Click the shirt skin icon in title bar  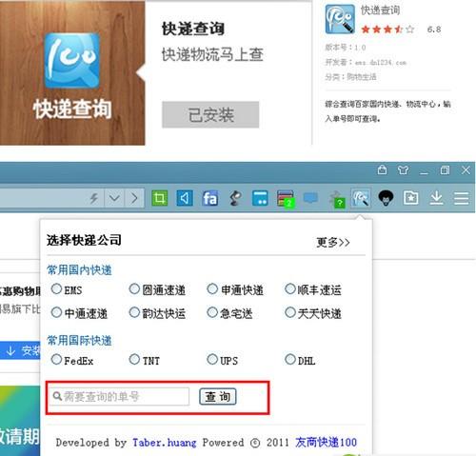point(403,170)
